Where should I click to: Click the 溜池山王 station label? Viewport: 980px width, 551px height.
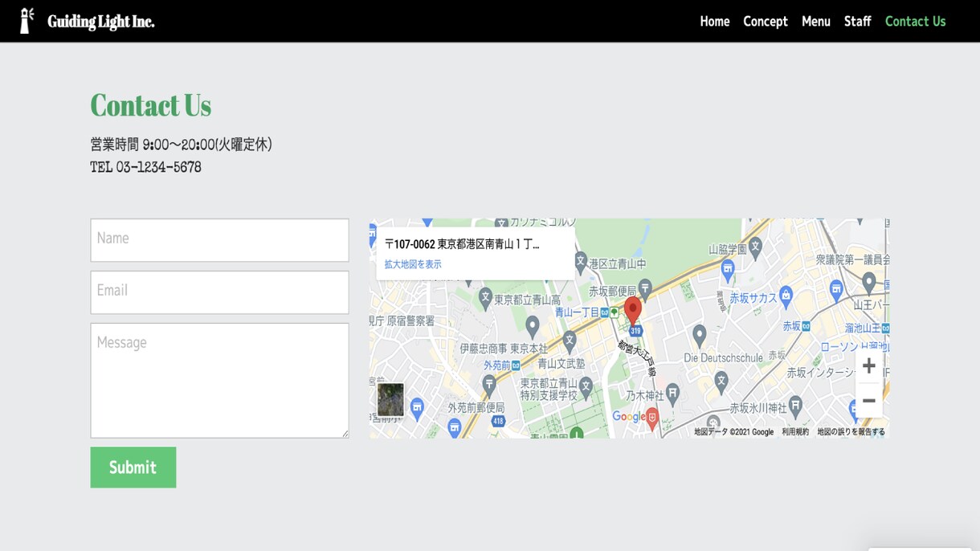point(864,329)
